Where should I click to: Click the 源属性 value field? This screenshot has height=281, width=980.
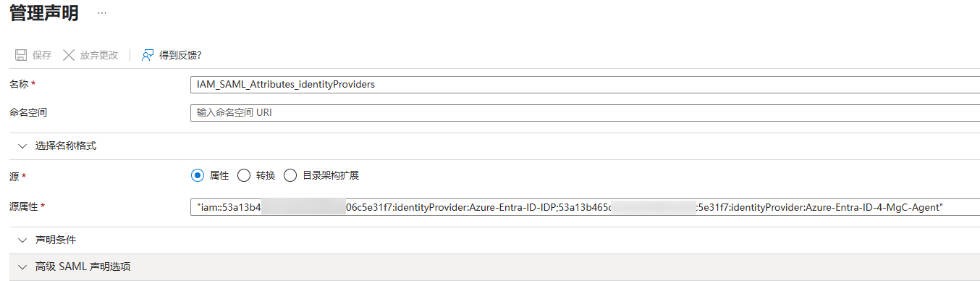coord(586,207)
